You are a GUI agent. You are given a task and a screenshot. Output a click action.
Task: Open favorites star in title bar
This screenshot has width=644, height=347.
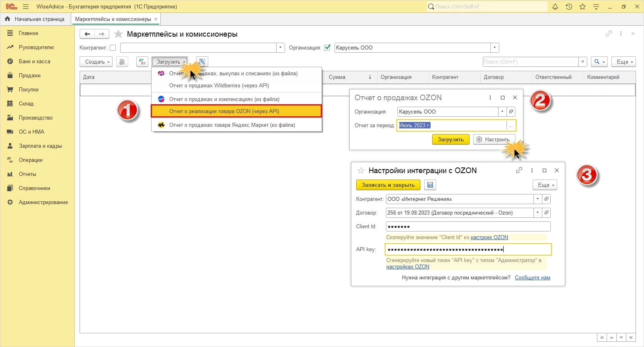(x=582, y=6)
